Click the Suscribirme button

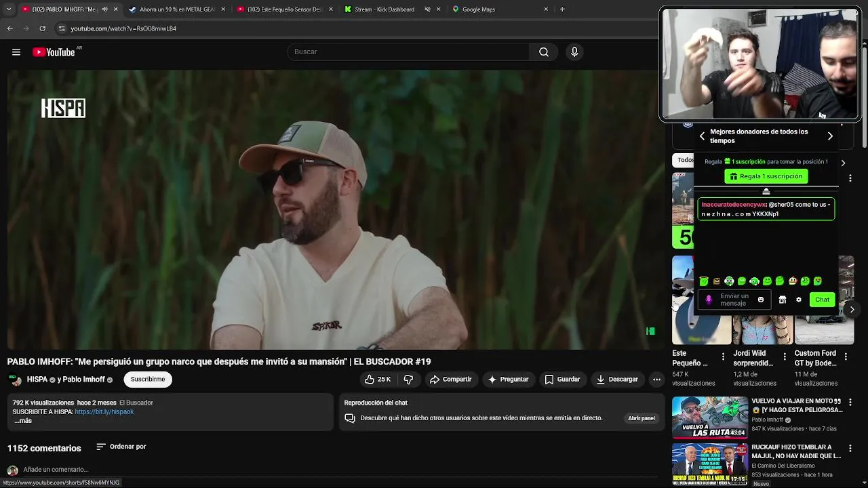(x=148, y=380)
